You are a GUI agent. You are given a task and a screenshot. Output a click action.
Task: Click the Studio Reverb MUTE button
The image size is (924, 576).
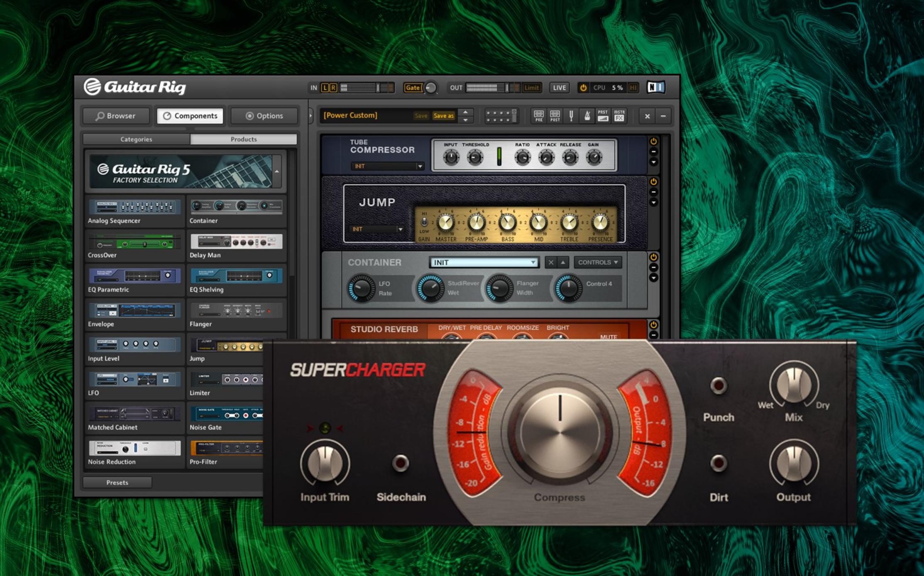point(609,337)
